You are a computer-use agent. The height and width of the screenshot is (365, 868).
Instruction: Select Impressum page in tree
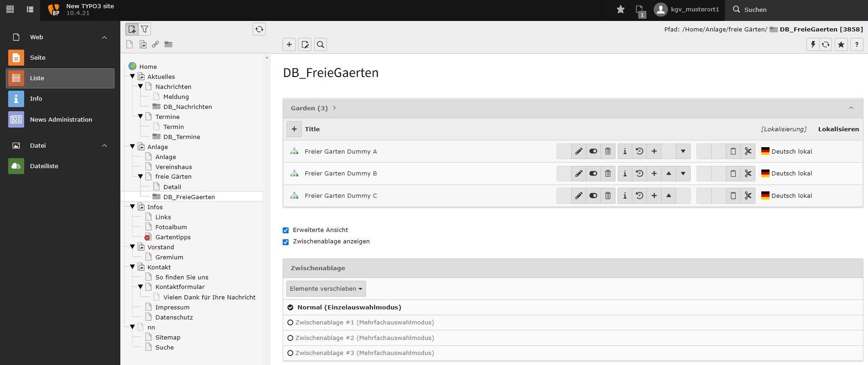[172, 307]
